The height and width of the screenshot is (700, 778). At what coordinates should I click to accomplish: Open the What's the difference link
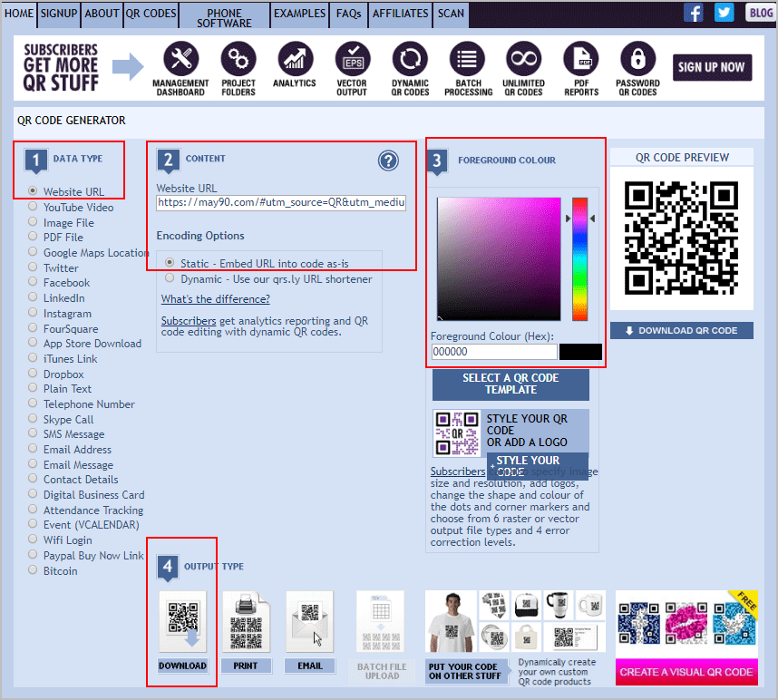coord(215,298)
